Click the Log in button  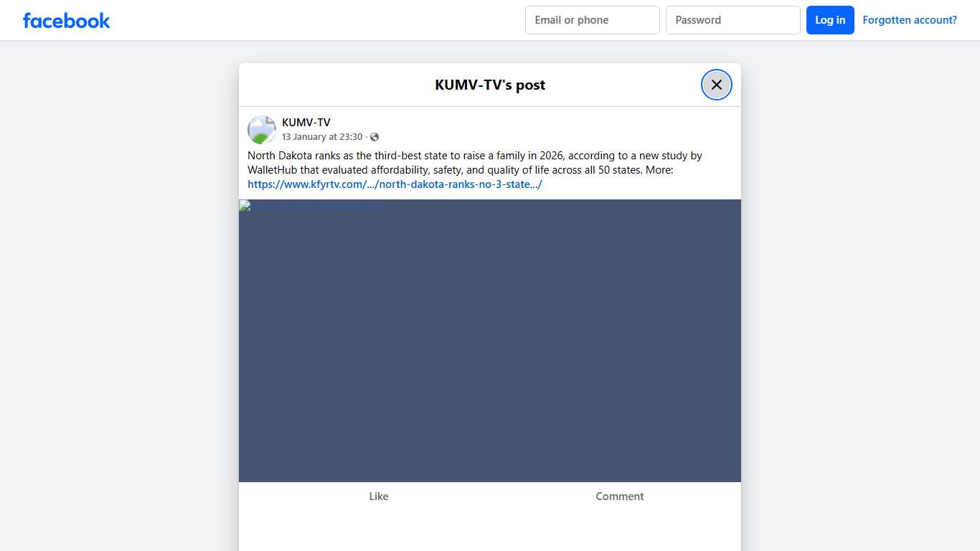(830, 20)
